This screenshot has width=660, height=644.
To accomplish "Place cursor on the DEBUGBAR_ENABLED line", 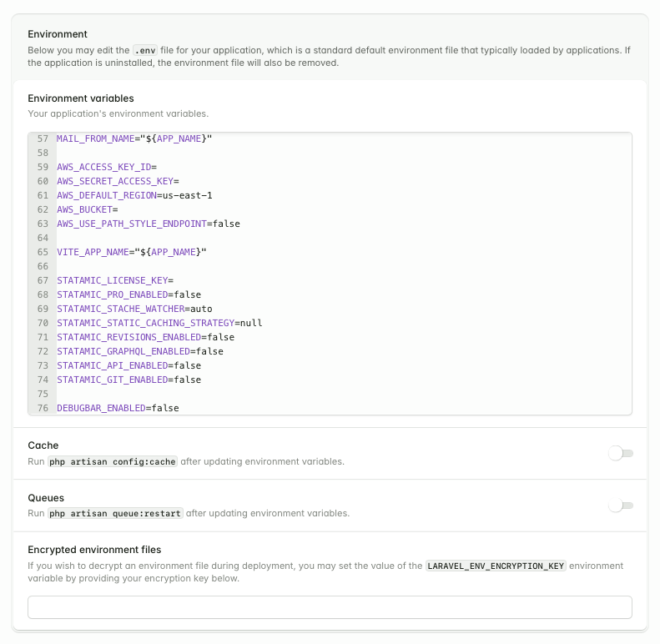I will pos(118,408).
